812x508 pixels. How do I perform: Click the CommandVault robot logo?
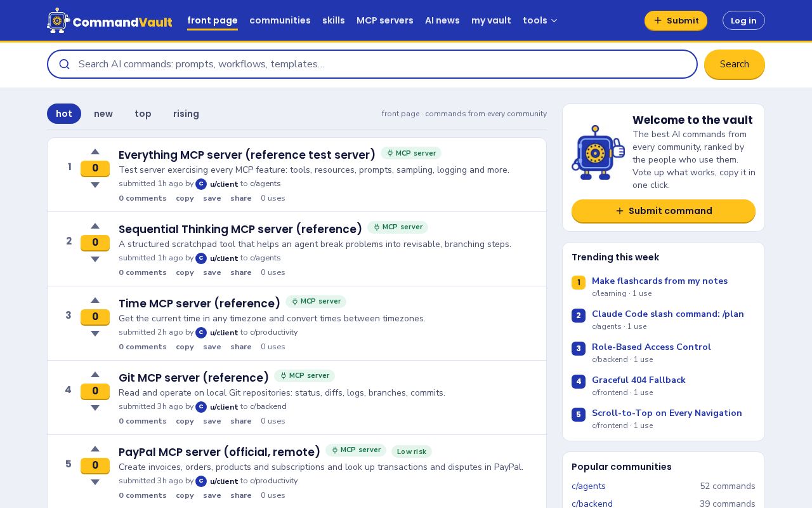(x=58, y=21)
